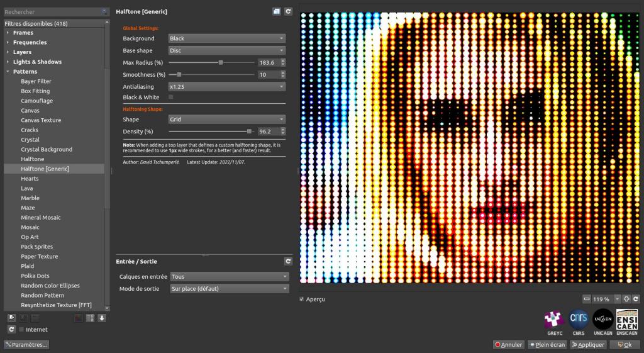Reset the preview zoom

(636, 299)
